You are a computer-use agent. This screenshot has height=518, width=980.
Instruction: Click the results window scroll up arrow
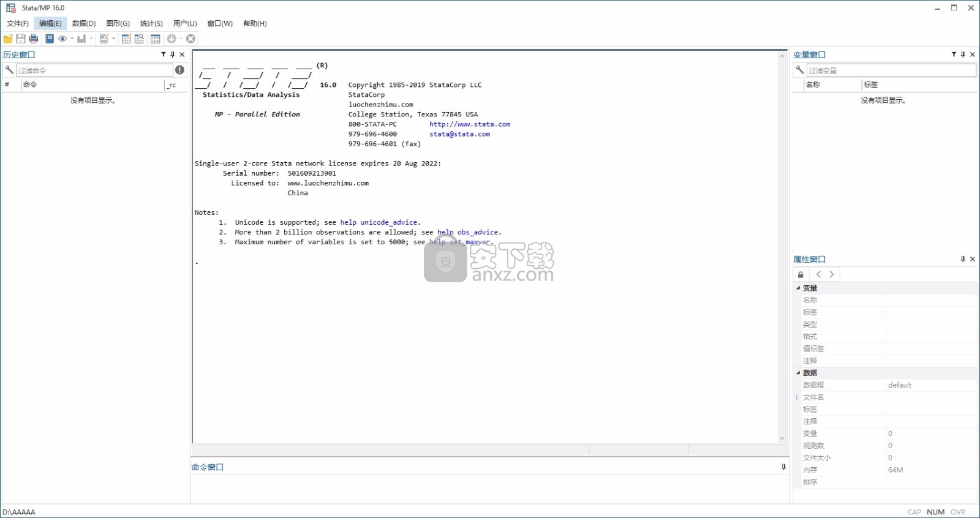click(782, 56)
